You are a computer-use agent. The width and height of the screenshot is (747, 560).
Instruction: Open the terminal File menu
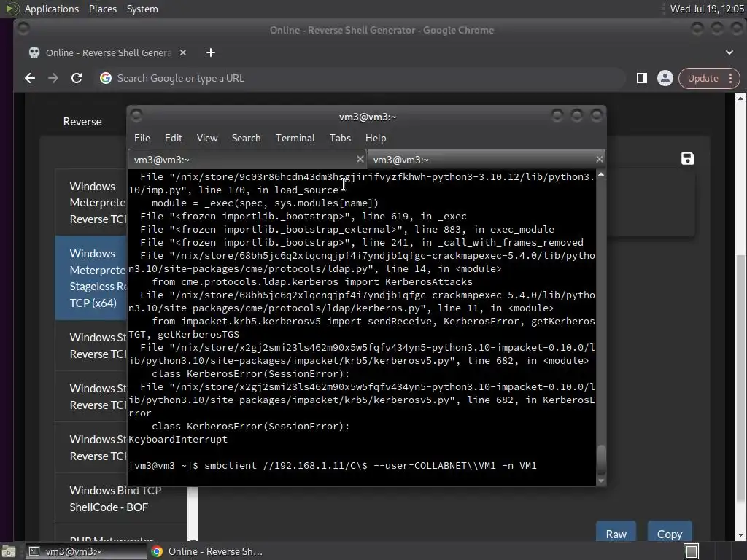(x=142, y=138)
